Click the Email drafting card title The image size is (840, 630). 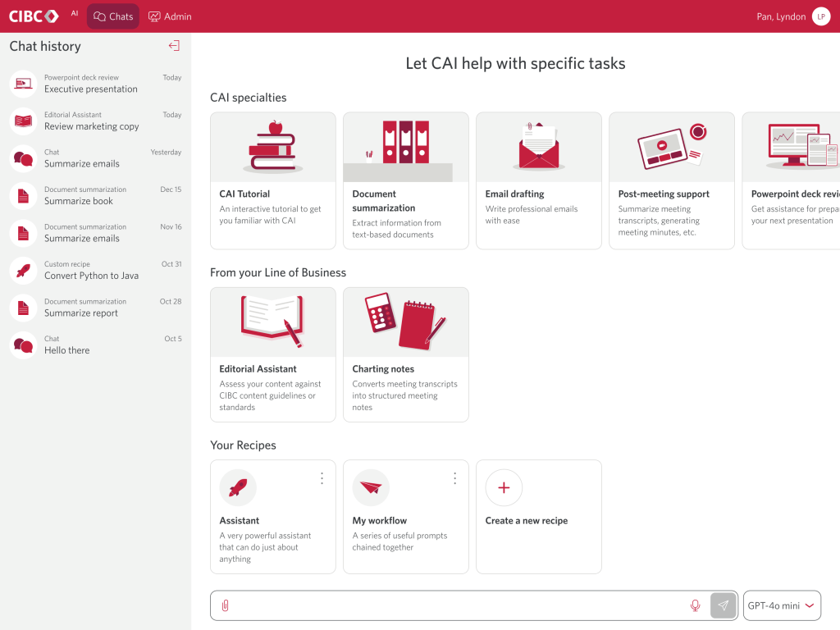(x=515, y=194)
